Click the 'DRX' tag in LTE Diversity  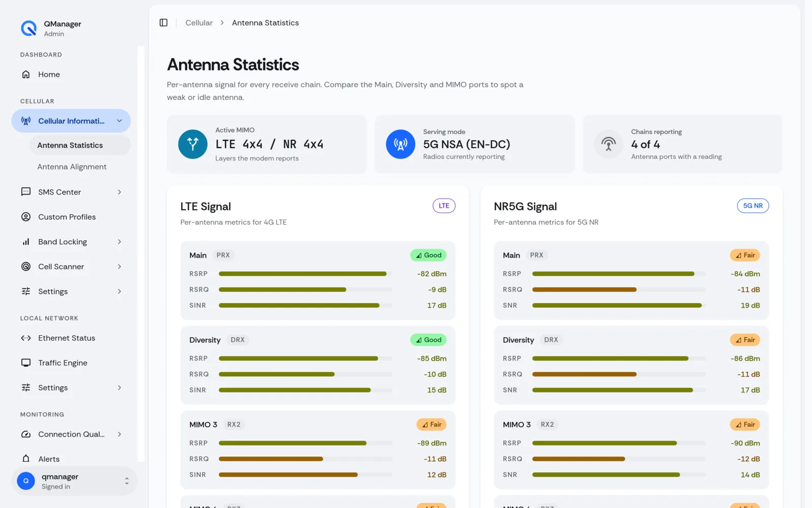coord(238,340)
